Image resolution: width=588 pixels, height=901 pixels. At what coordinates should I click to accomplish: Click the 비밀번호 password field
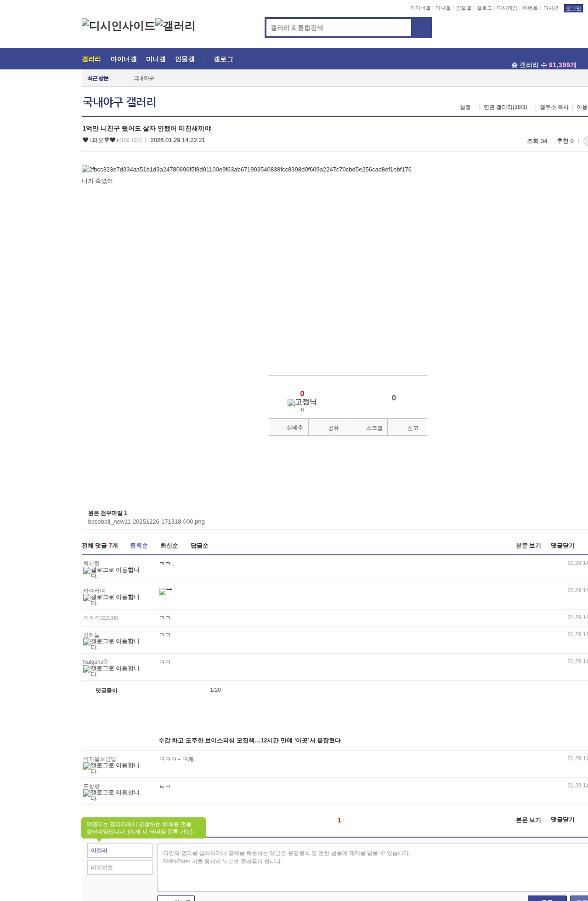coord(120,867)
